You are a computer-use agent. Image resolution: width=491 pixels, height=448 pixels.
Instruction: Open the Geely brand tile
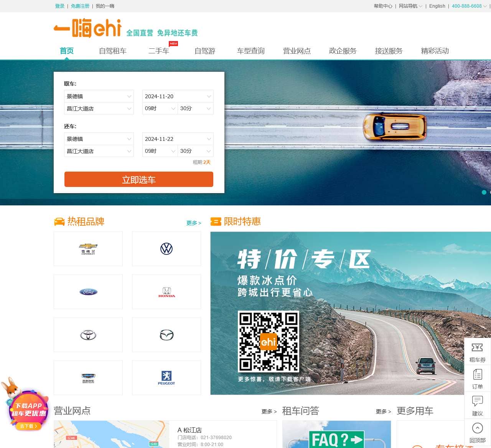pos(88,378)
